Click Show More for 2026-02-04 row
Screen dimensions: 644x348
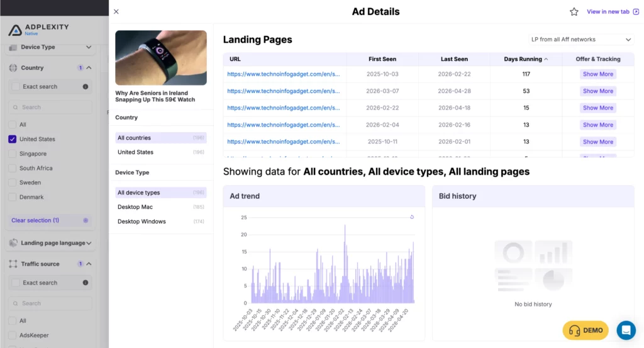point(597,125)
